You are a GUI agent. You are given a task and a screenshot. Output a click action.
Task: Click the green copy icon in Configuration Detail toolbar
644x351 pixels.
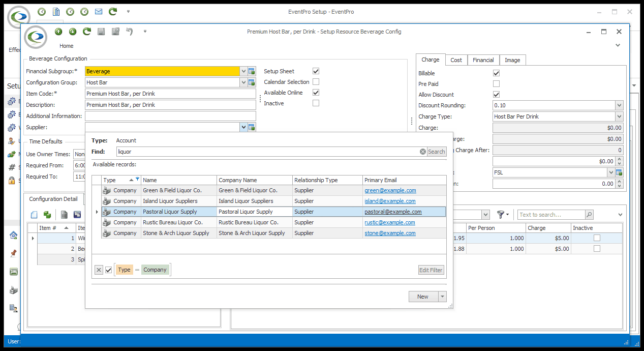tap(47, 215)
